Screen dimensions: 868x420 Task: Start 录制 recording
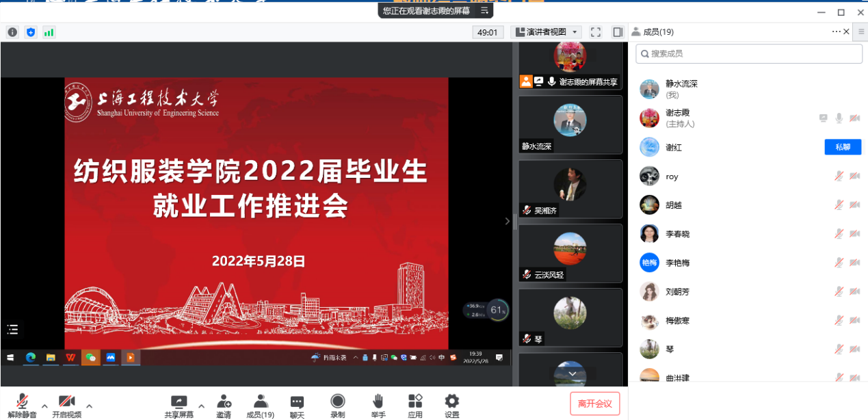337,402
